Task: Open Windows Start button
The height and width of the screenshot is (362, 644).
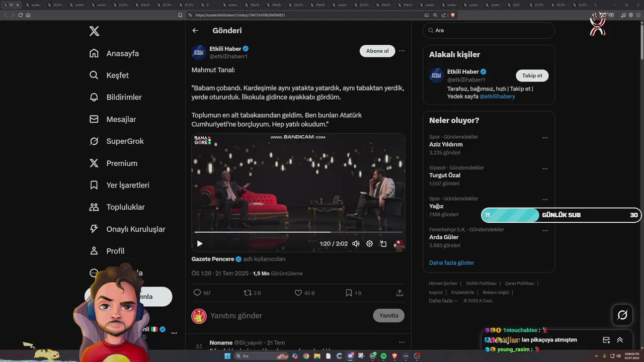Action: [x=227, y=356]
